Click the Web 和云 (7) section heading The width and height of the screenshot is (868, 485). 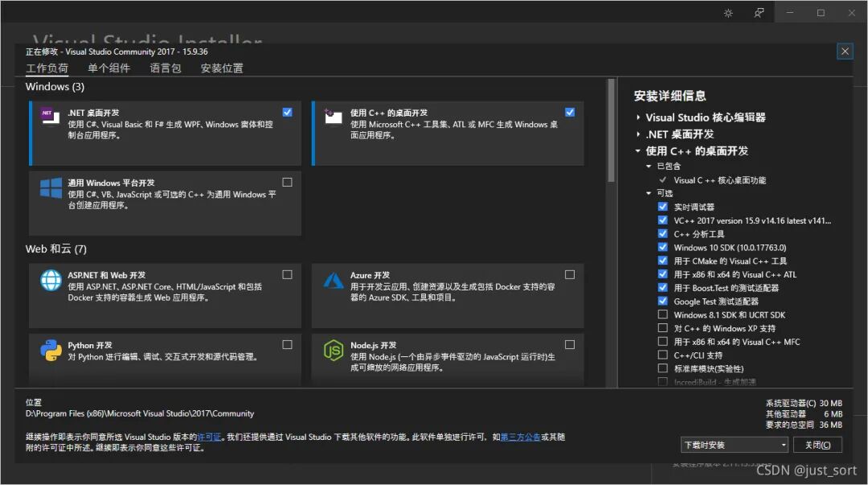coord(56,249)
